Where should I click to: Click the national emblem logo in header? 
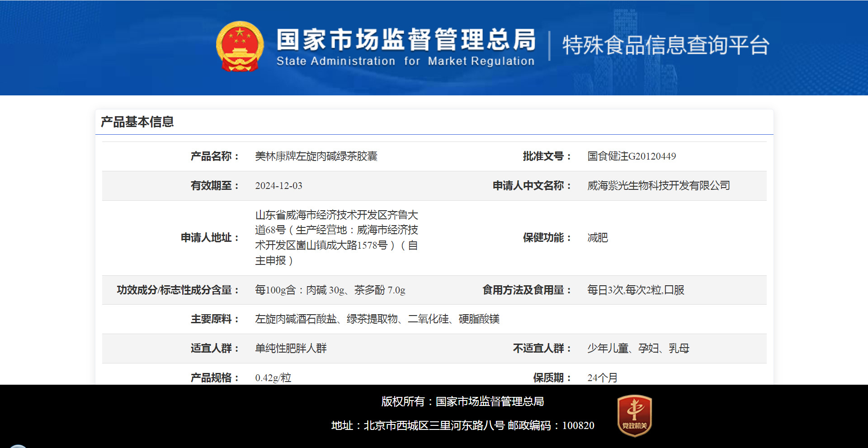[x=240, y=47]
